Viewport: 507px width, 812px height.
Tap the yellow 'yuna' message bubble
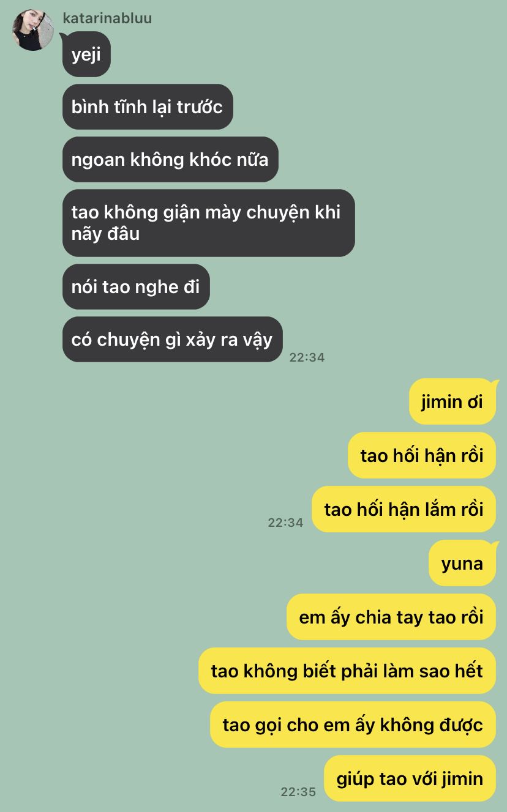(x=462, y=564)
